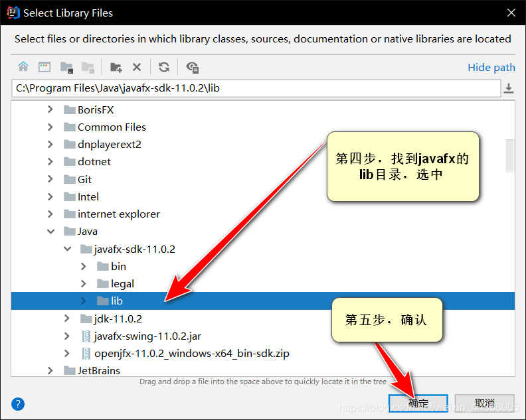
Task: Expand the Git folder
Action: tap(50, 179)
